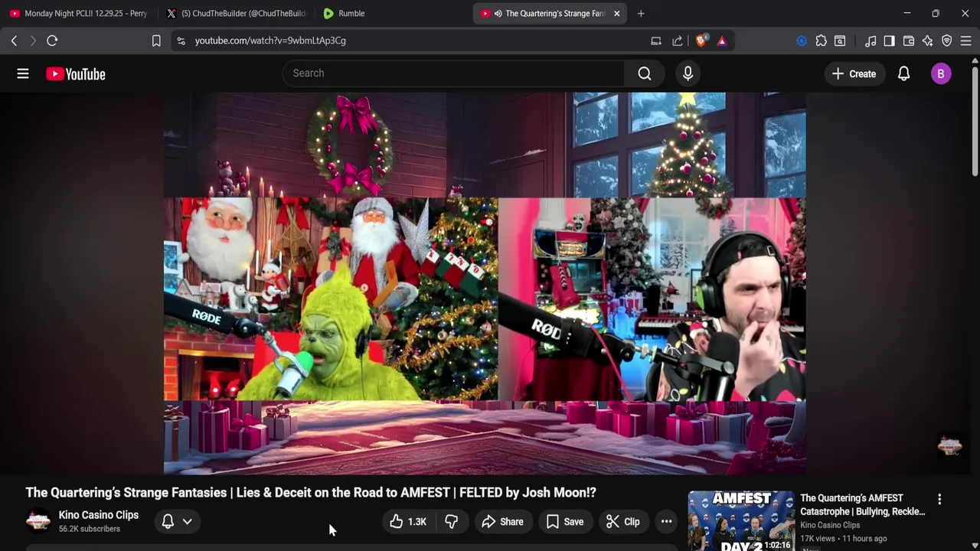Open media playlist music note icon
Image resolution: width=980 pixels, height=551 pixels.
(x=871, y=41)
